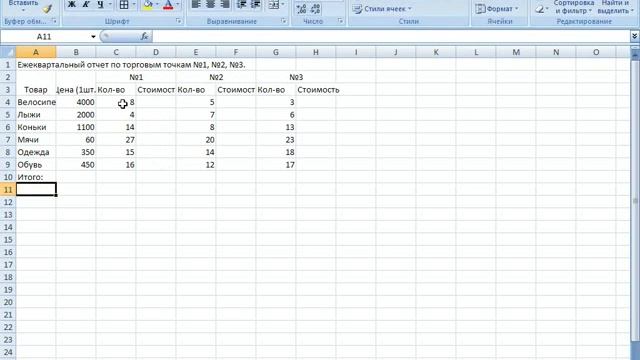Apply cell borders icon
This screenshot has width=640, height=360.
pos(124,5)
